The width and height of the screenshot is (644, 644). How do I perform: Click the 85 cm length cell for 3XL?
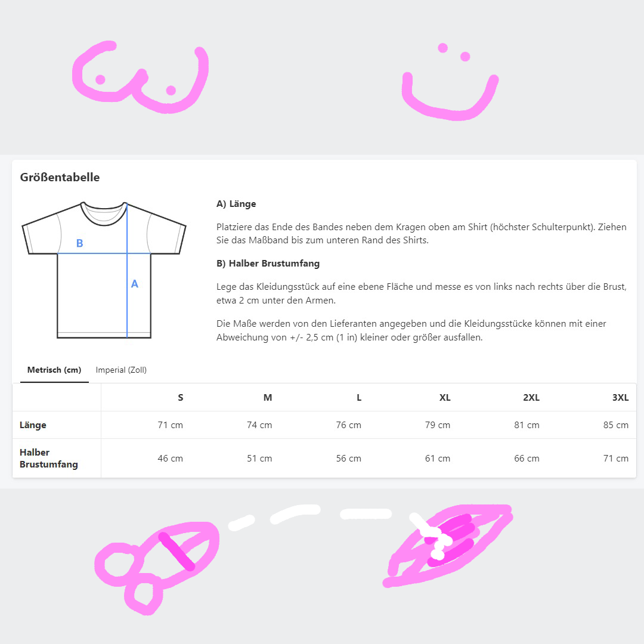click(x=615, y=425)
